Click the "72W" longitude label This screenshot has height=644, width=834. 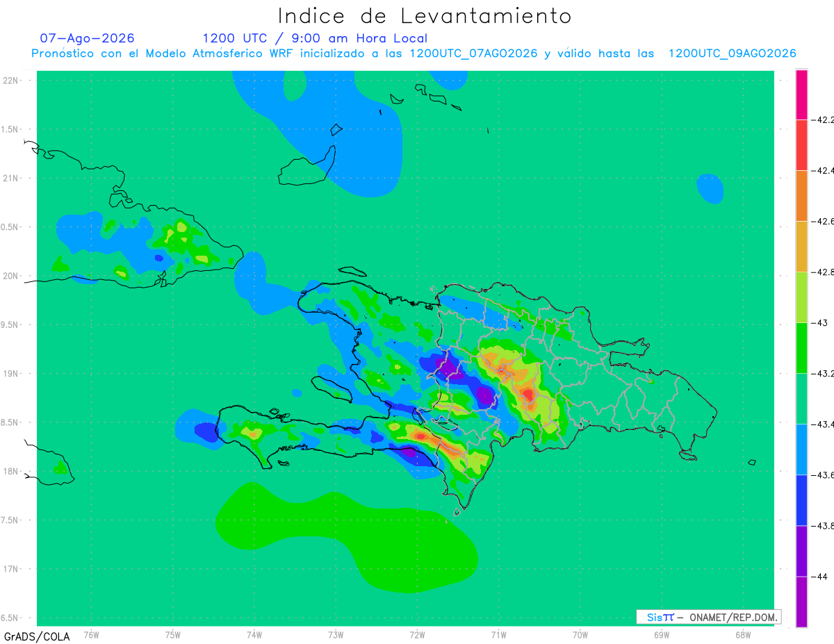[417, 634]
